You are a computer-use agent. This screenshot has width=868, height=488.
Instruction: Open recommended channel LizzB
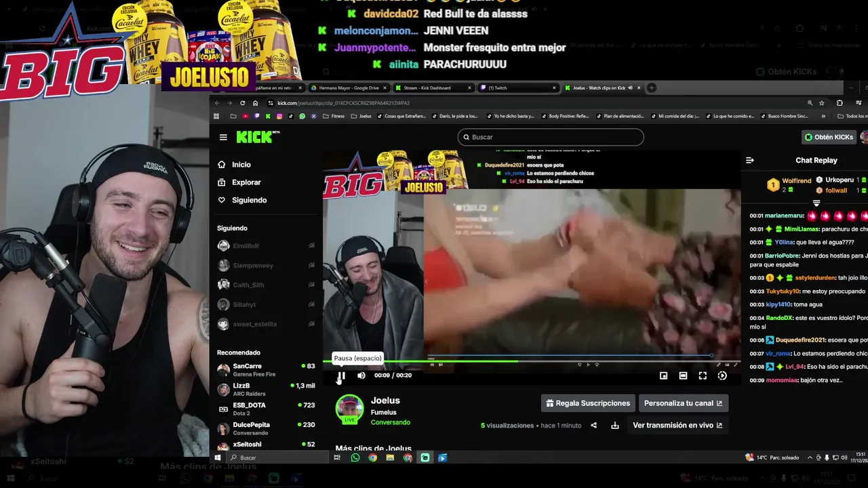pyautogui.click(x=266, y=389)
